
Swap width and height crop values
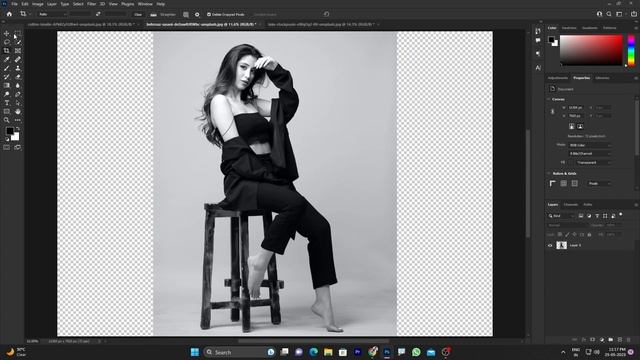(x=98, y=14)
